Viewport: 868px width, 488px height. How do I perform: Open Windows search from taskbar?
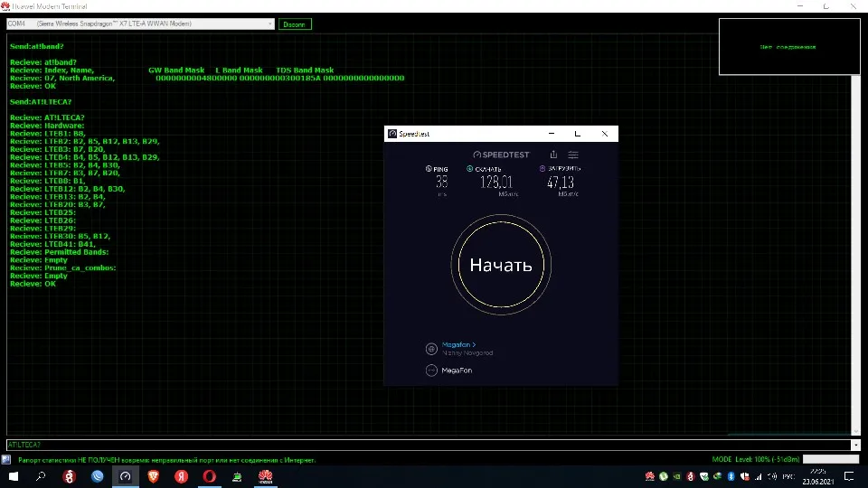pyautogui.click(x=41, y=476)
